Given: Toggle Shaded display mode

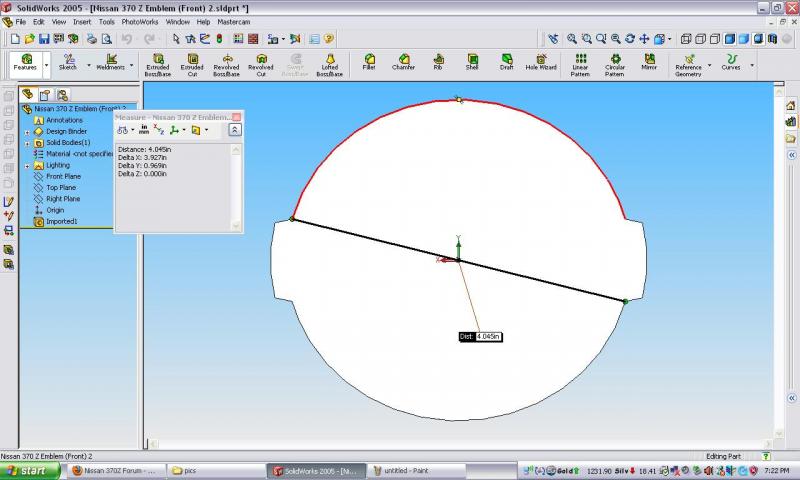Looking at the screenshot, I should (x=744, y=39).
